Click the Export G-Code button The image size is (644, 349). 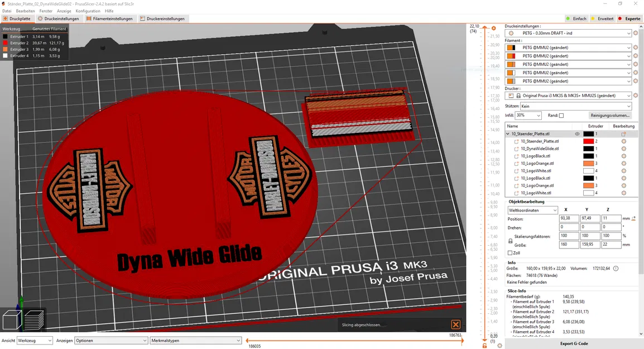pos(574,343)
